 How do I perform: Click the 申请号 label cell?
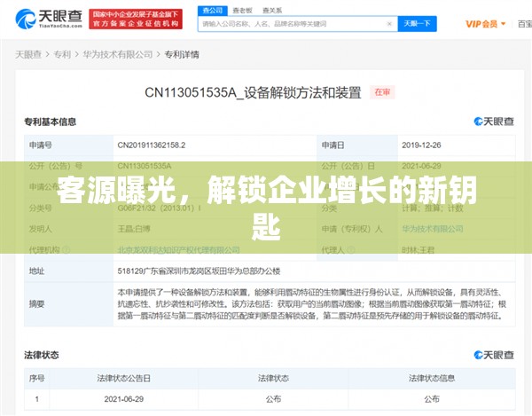(68, 145)
